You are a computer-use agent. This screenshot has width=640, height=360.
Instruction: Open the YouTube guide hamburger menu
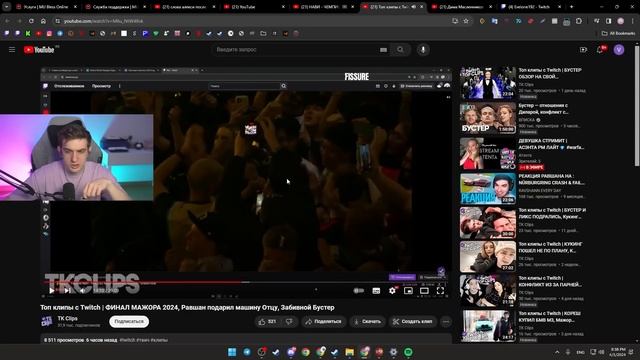[12, 49]
